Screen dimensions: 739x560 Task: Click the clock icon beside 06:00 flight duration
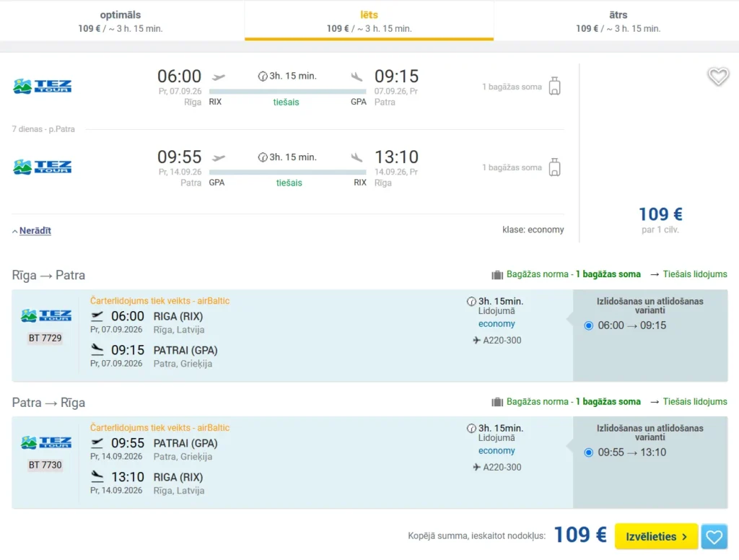point(263,76)
